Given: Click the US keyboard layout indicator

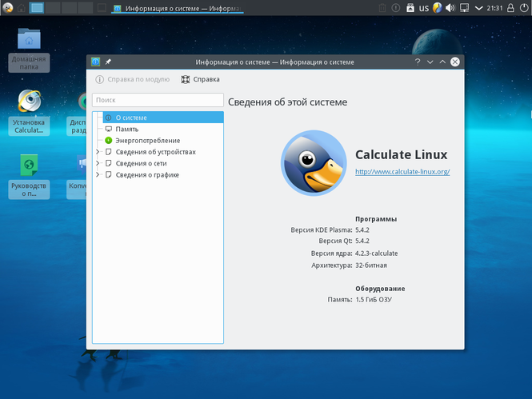Looking at the screenshot, I should click(424, 8).
